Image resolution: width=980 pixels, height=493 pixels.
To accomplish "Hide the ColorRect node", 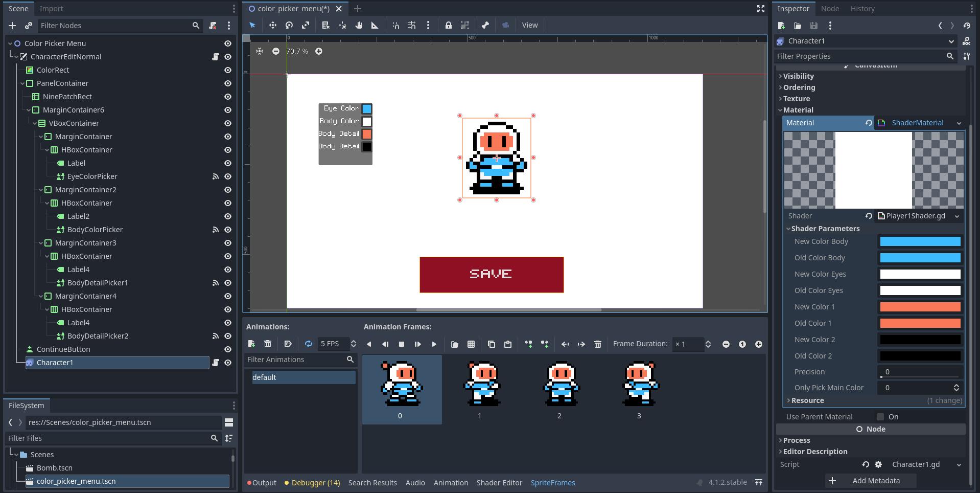I will pos(228,70).
